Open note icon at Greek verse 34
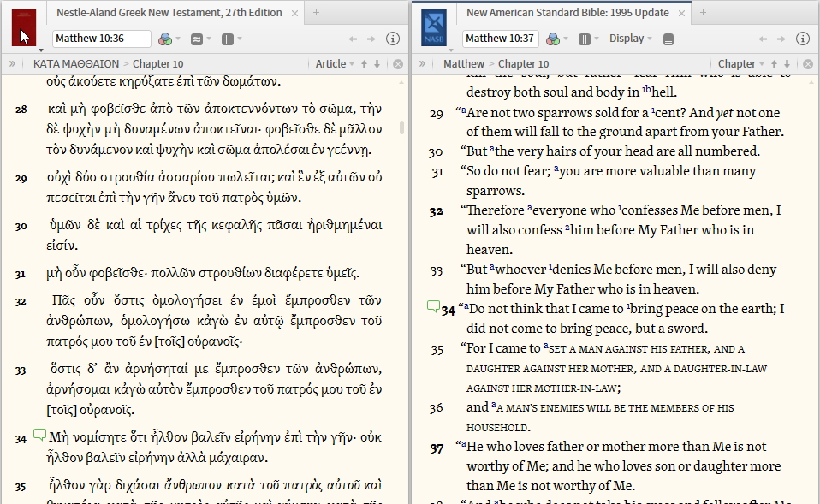Image resolution: width=820 pixels, height=504 pixels. 39,435
